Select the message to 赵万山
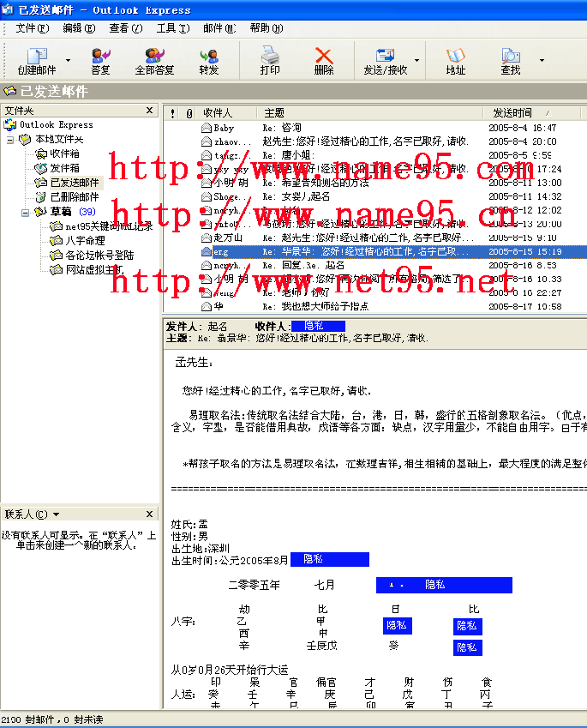The width and height of the screenshot is (587, 728). [375, 238]
